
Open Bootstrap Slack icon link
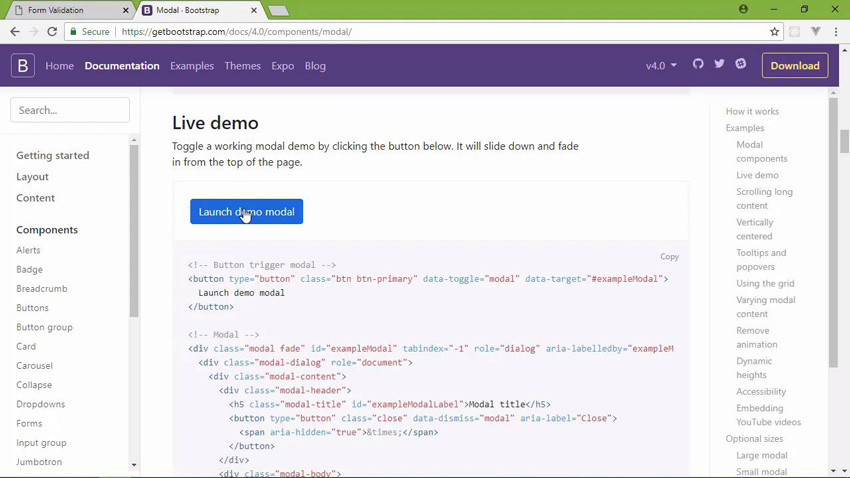[x=740, y=64]
